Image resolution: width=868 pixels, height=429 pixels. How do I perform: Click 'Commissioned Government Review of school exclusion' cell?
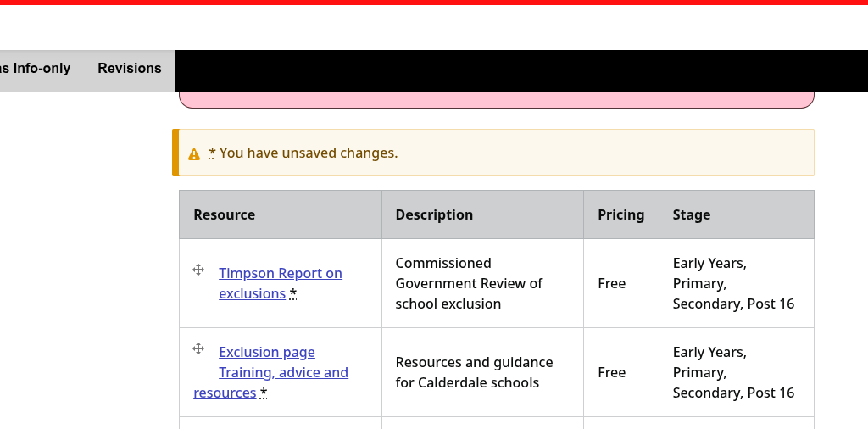pos(482,283)
